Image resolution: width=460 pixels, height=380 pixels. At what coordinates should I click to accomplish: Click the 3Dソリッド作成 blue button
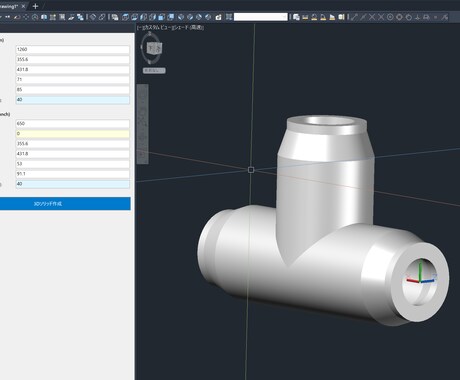(x=65, y=204)
